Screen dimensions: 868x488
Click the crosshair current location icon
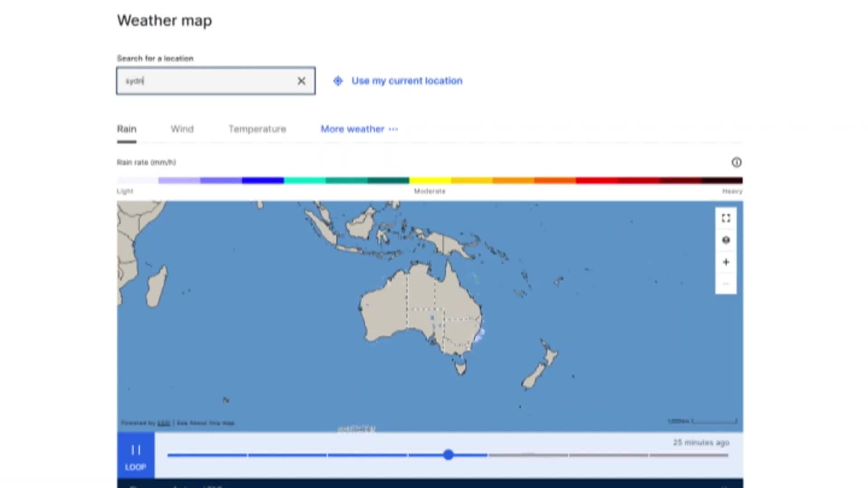pos(338,81)
